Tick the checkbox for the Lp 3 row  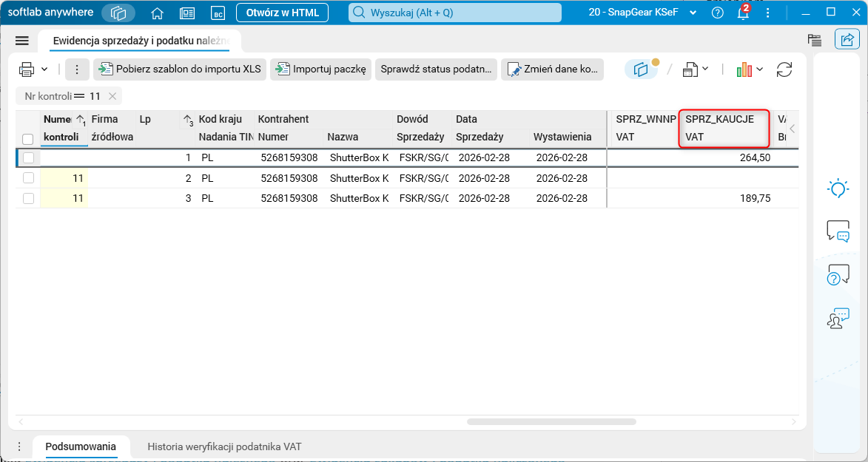28,198
